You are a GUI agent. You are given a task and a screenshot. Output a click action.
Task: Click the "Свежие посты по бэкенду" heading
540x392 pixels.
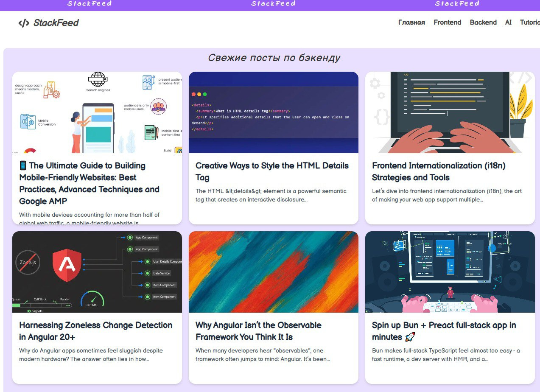[x=274, y=58]
